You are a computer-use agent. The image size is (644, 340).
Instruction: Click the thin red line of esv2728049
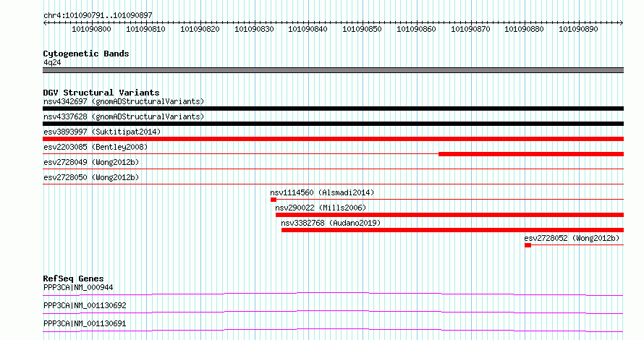[333, 169]
